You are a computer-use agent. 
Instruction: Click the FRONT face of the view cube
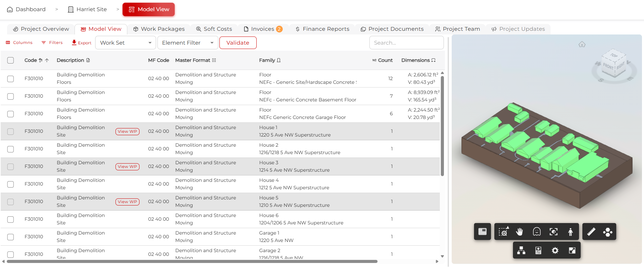(x=608, y=66)
